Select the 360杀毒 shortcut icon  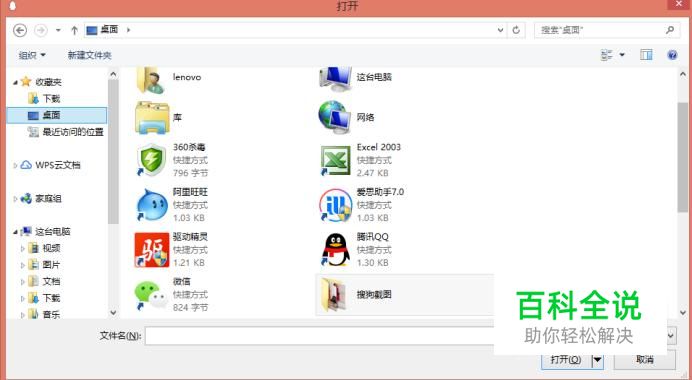pos(151,160)
